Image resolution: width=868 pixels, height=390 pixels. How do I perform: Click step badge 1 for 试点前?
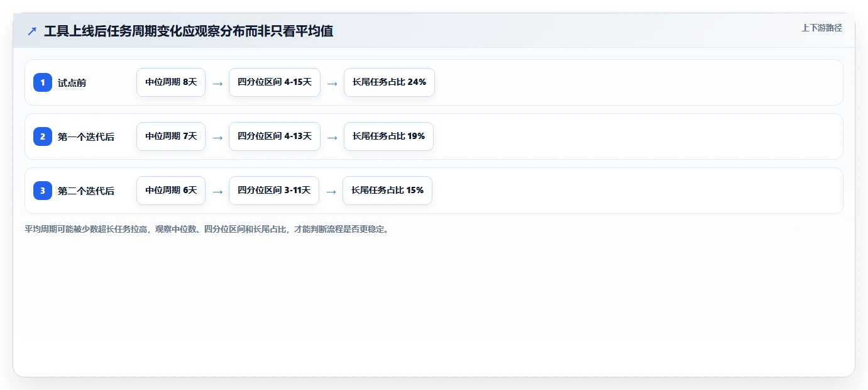coord(43,82)
